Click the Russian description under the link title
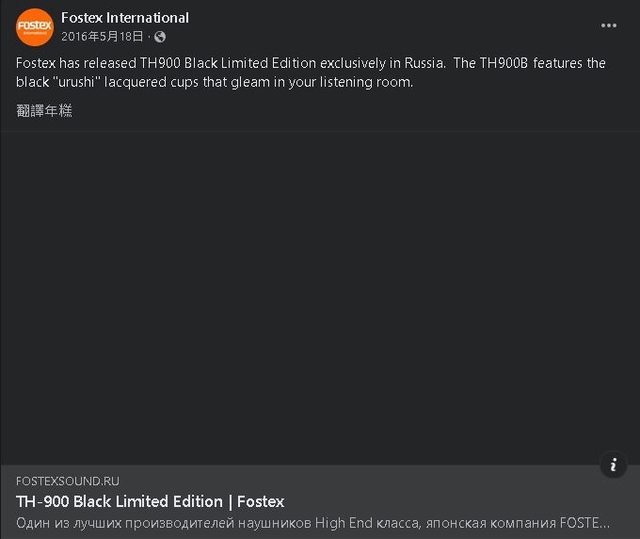Image resolution: width=640 pixels, height=539 pixels. tap(313, 522)
